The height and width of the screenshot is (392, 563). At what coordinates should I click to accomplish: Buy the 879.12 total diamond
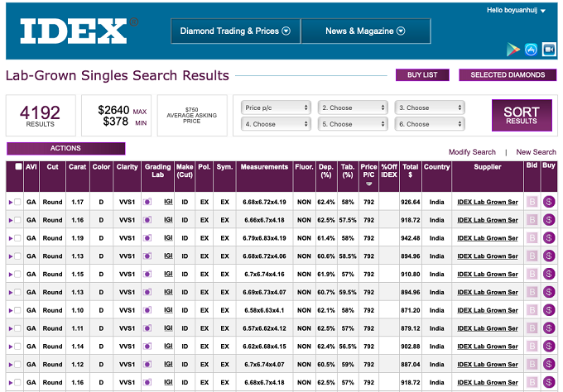pos(549,328)
